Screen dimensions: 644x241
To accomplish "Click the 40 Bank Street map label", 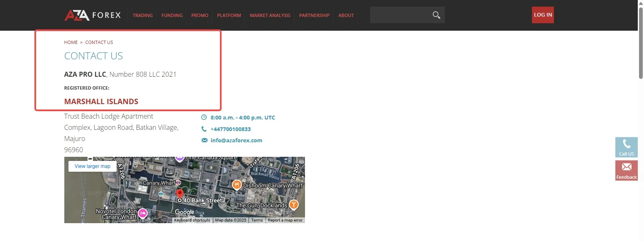I will pos(203,200).
